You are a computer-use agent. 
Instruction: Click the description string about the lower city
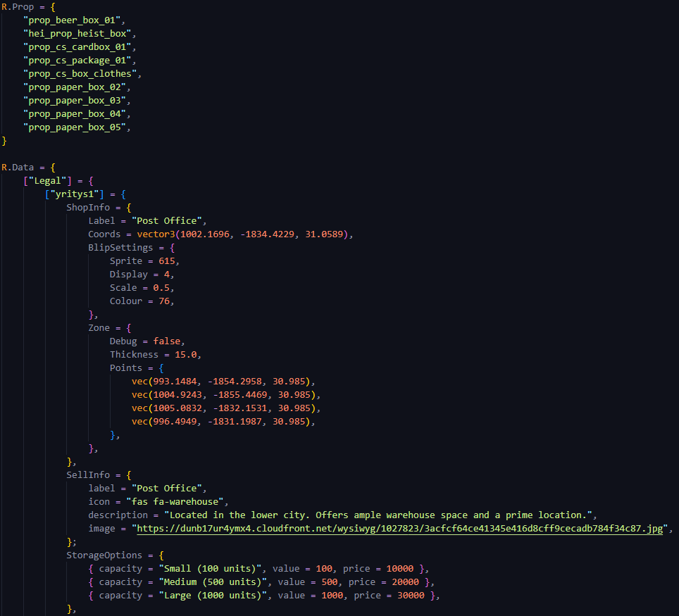[378, 515]
